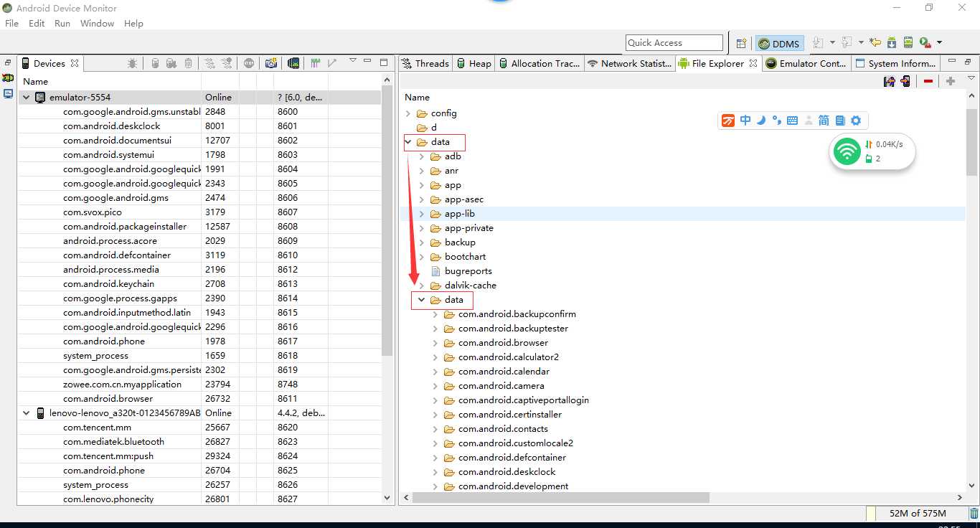
Task: Expand the com.android.browser folder
Action: 435,343
